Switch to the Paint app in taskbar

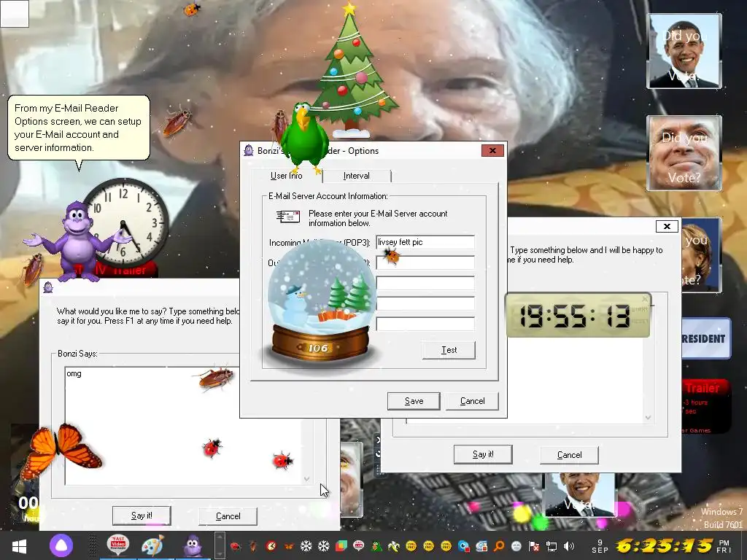(x=152, y=545)
